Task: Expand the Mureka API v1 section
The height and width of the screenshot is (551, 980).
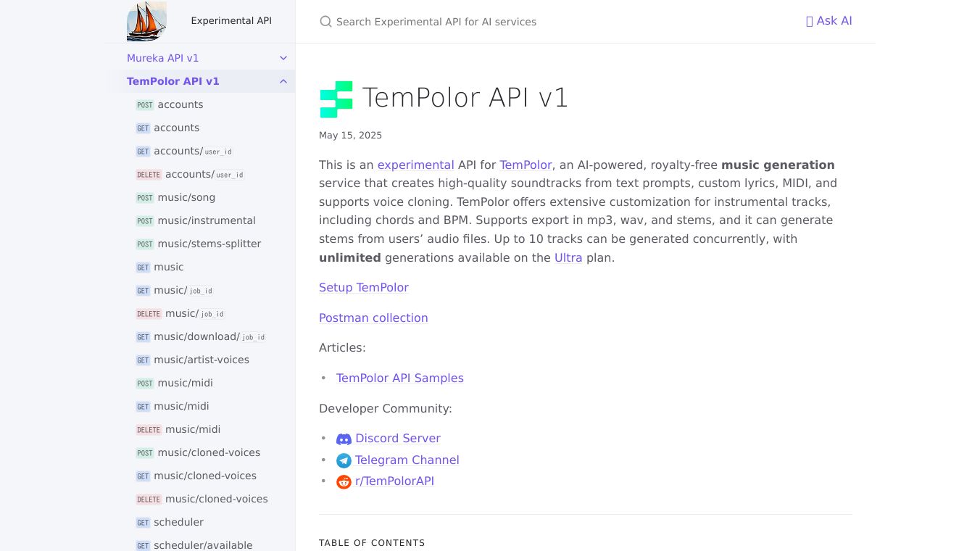Action: [283, 58]
